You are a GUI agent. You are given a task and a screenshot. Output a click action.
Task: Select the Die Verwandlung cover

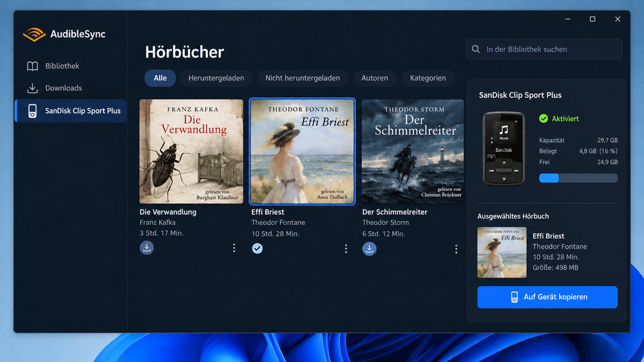click(x=191, y=151)
